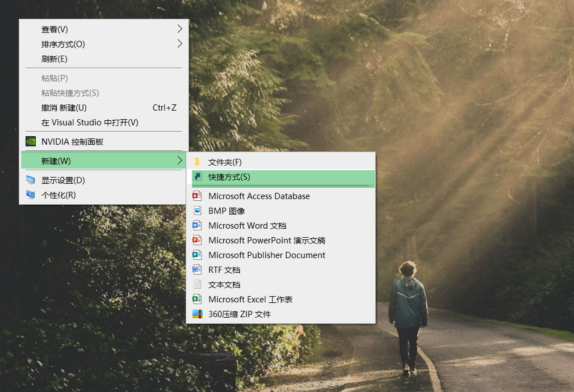Click the 360压缩 ZIP 文件 icon
Image resolution: width=574 pixels, height=392 pixels.
click(197, 314)
